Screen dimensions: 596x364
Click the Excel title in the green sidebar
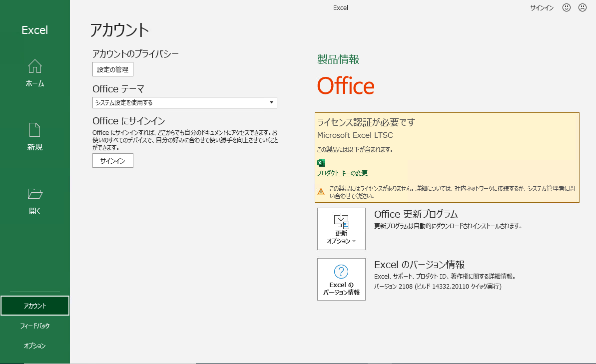(34, 30)
